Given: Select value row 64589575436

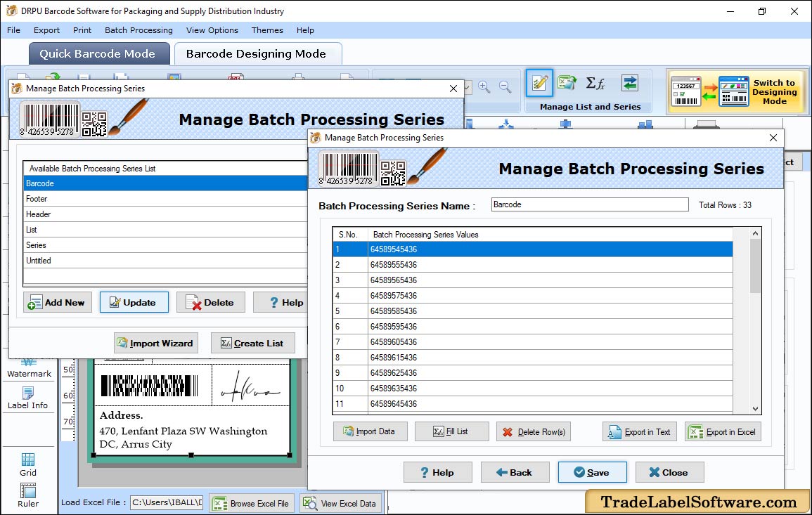Looking at the screenshot, I should tap(533, 296).
